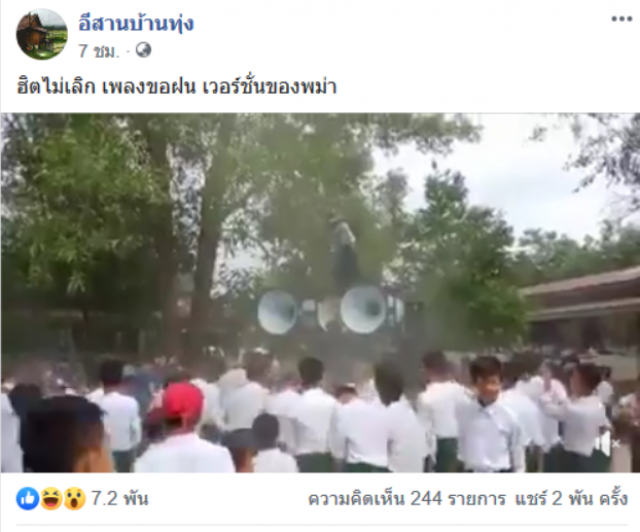The height and width of the screenshot is (532, 640).
Task: Open the three-dot post options menu
Action: (x=621, y=20)
